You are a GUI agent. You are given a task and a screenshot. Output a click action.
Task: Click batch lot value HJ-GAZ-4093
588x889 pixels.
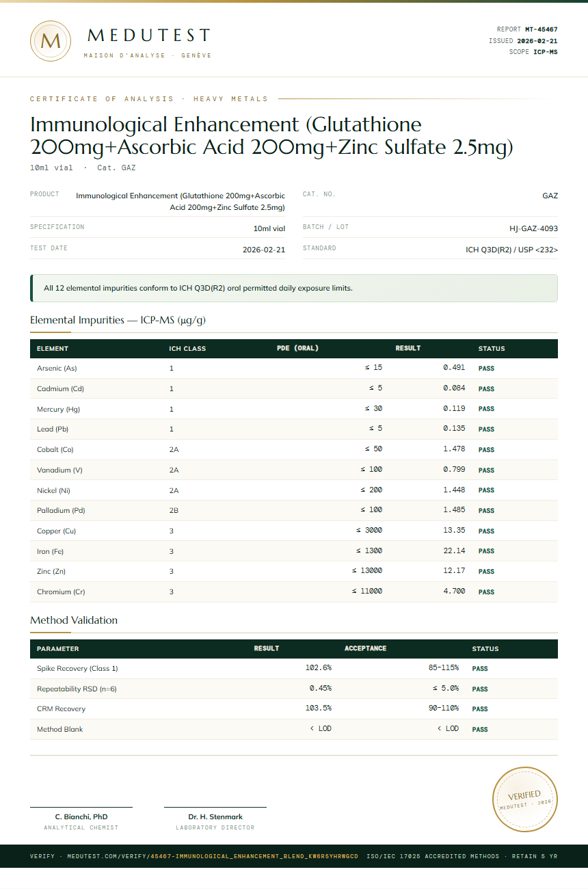533,228
